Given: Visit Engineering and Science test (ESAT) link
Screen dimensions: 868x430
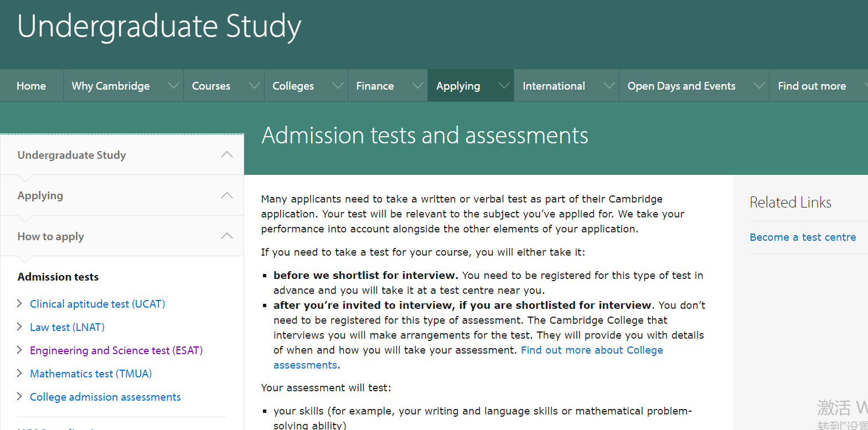Looking at the screenshot, I should [x=116, y=350].
